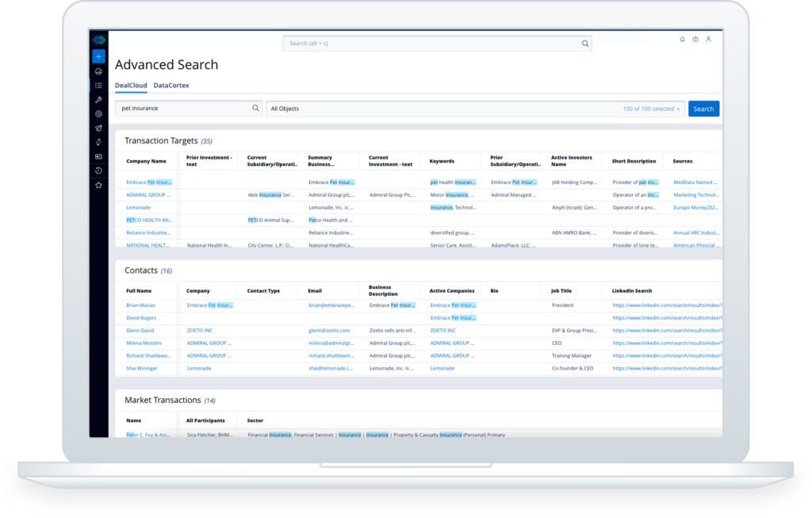The height and width of the screenshot is (518, 812).
Task: Click the blue Search button
Action: [704, 109]
